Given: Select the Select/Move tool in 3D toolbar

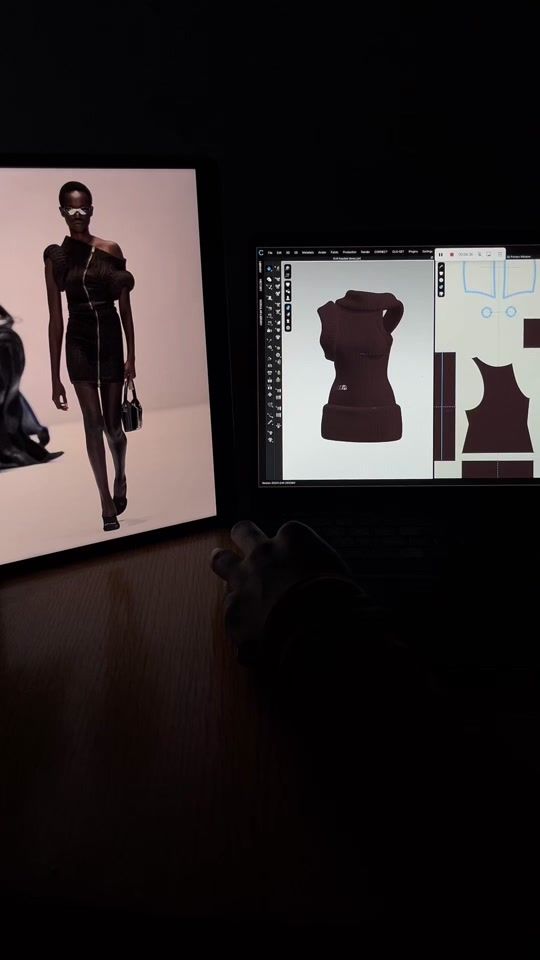Looking at the screenshot, I should tap(269, 280).
